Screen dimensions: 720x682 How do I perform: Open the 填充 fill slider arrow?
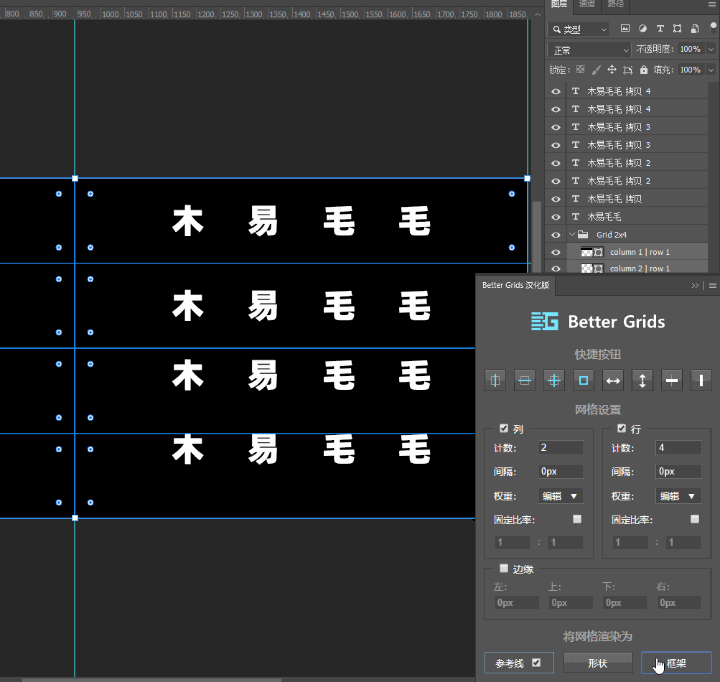point(711,70)
